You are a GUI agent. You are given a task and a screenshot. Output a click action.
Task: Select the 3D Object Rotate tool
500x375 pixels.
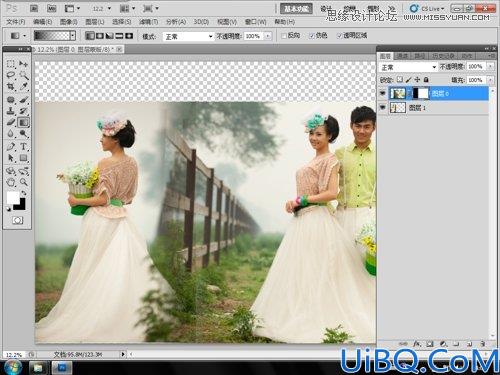[11, 171]
